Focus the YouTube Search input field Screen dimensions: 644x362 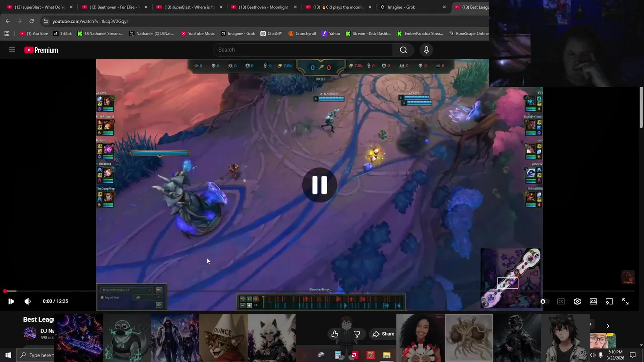coord(303,50)
